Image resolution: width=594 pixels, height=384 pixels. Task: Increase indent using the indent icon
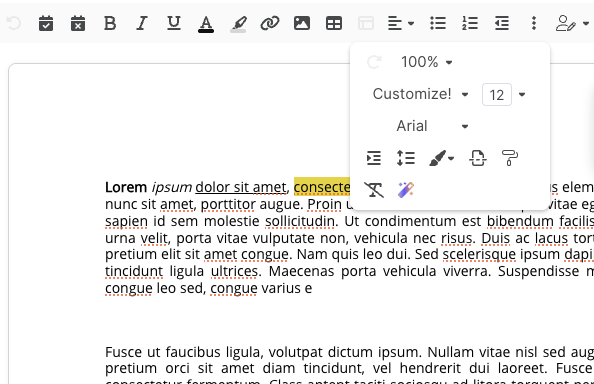pos(374,158)
